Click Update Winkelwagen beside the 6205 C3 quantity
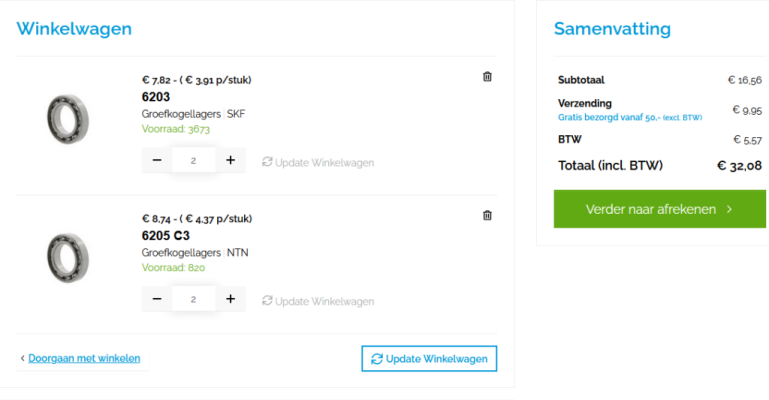The image size is (769, 400). click(318, 301)
